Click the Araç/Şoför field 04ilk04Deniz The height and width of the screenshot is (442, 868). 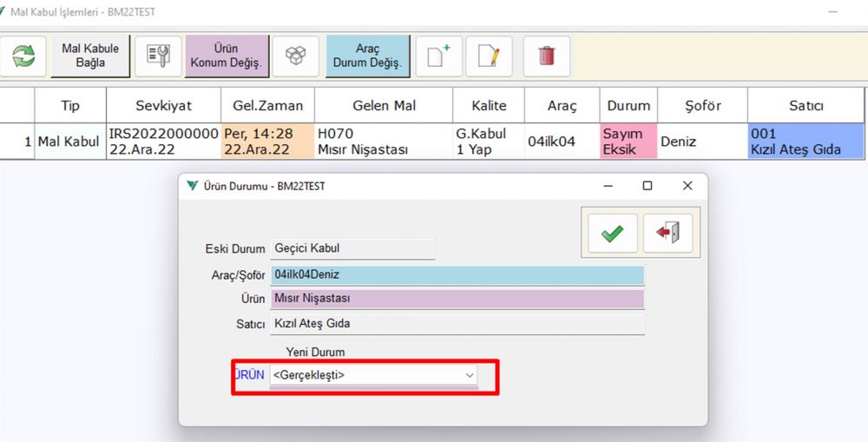[457, 274]
